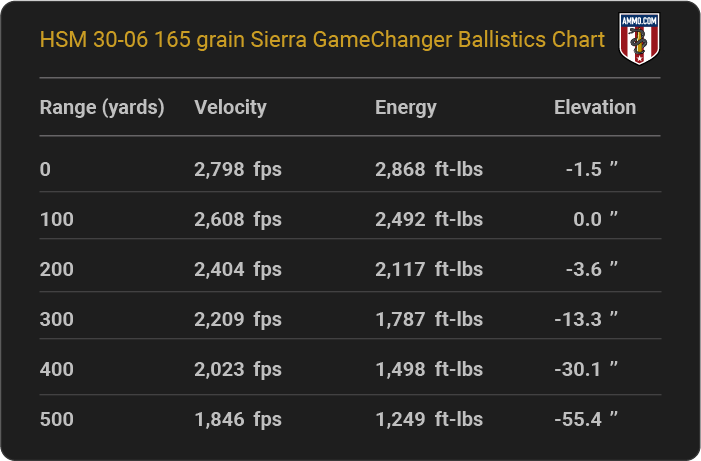701x461 pixels.
Task: Click the 2,117 ft-lbs energy cell
Action: (x=429, y=270)
